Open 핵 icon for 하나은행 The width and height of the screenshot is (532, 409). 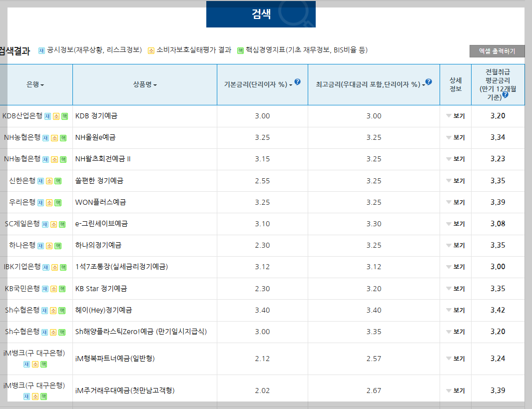click(x=58, y=246)
